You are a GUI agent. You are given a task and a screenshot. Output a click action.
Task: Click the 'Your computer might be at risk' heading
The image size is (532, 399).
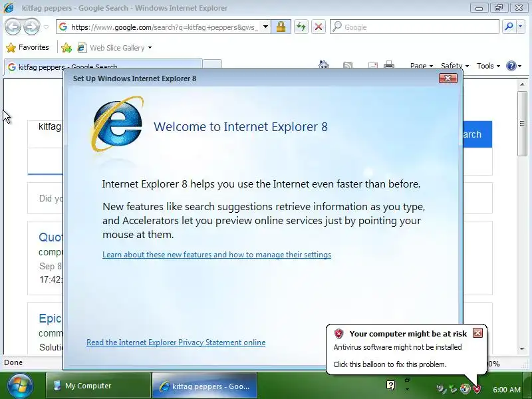(408, 334)
